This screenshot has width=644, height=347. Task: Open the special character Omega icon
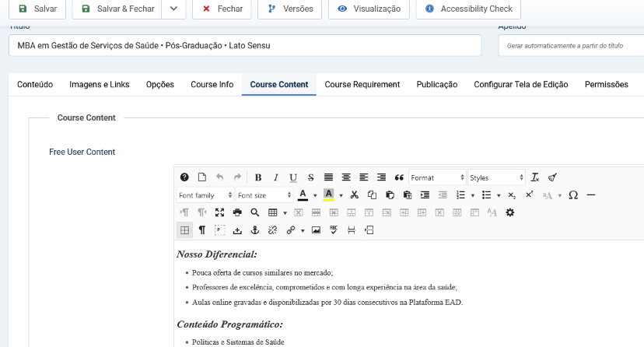(x=573, y=195)
